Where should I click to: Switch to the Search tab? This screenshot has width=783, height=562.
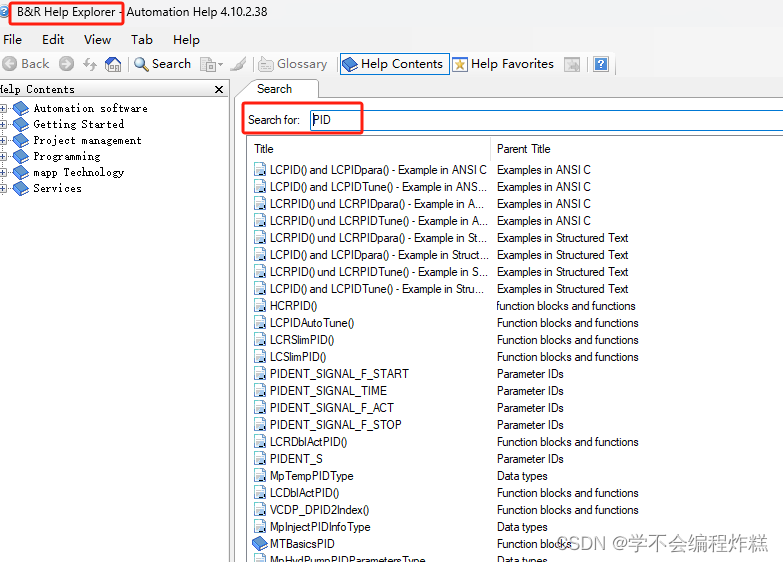pos(275,89)
